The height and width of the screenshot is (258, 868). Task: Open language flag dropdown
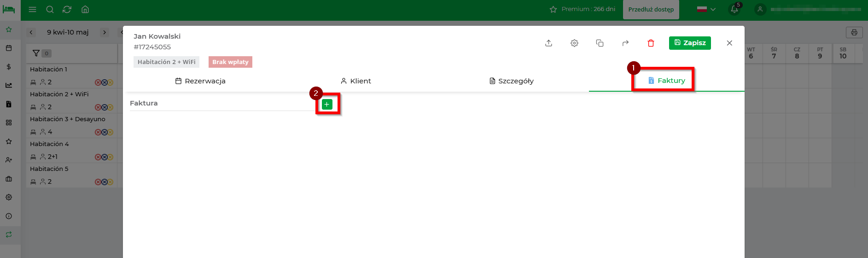pyautogui.click(x=706, y=9)
